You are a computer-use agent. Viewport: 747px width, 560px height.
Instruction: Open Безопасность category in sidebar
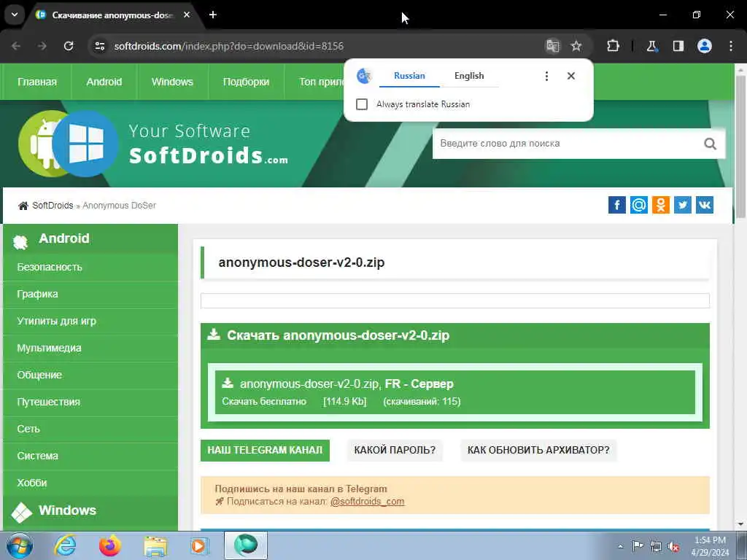pyautogui.click(x=90, y=267)
